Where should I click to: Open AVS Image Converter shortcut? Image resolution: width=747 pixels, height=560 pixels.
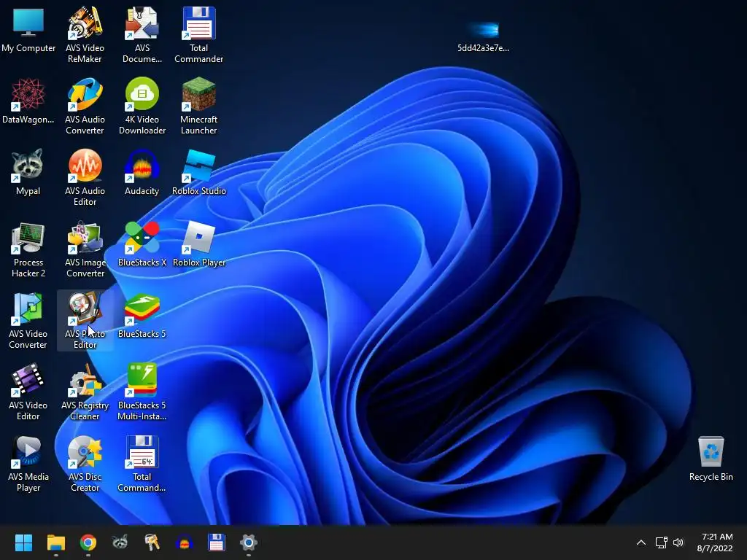(85, 249)
